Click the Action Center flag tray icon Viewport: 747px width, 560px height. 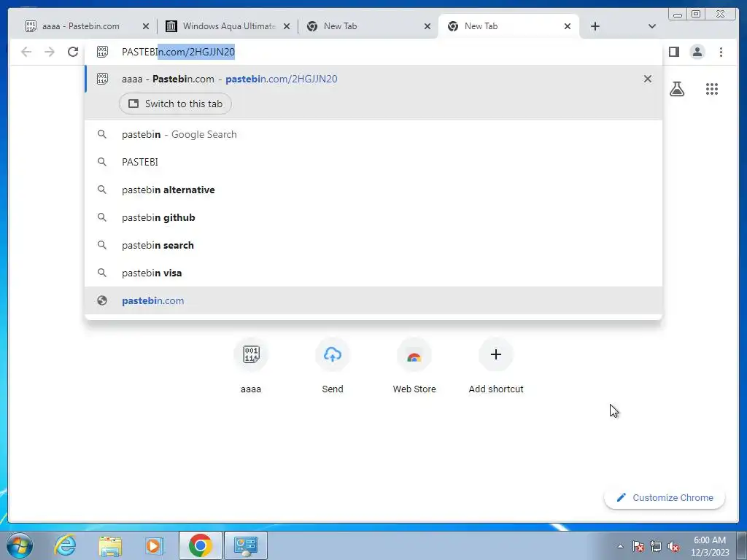[638, 546]
